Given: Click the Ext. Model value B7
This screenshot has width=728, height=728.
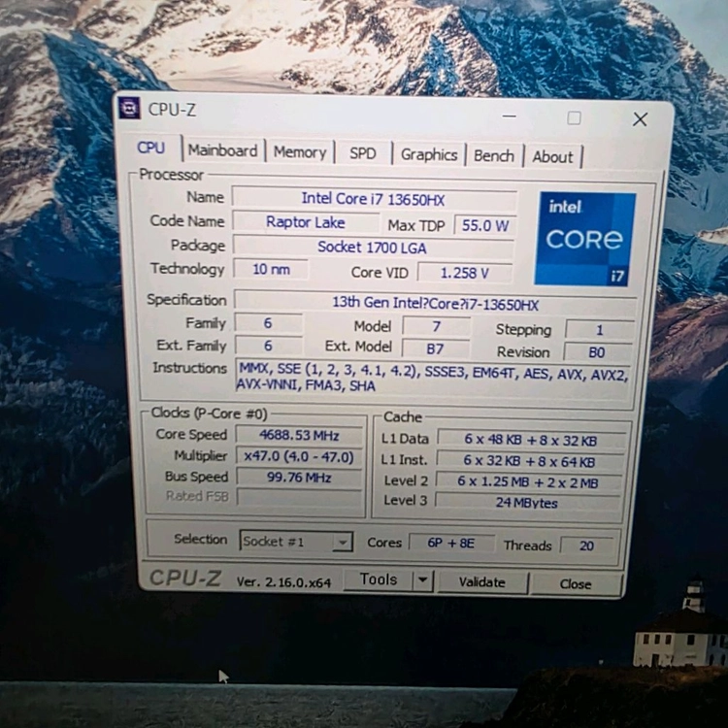Looking at the screenshot, I should click(436, 348).
